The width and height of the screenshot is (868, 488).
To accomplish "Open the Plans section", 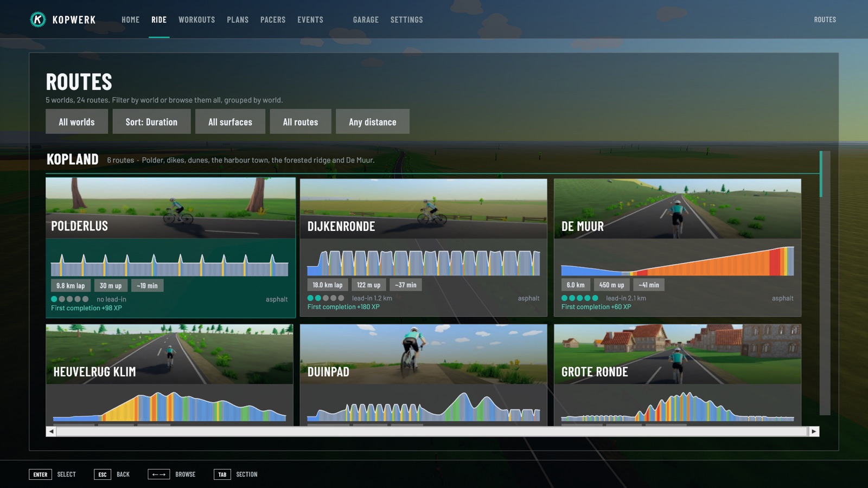I will [238, 20].
